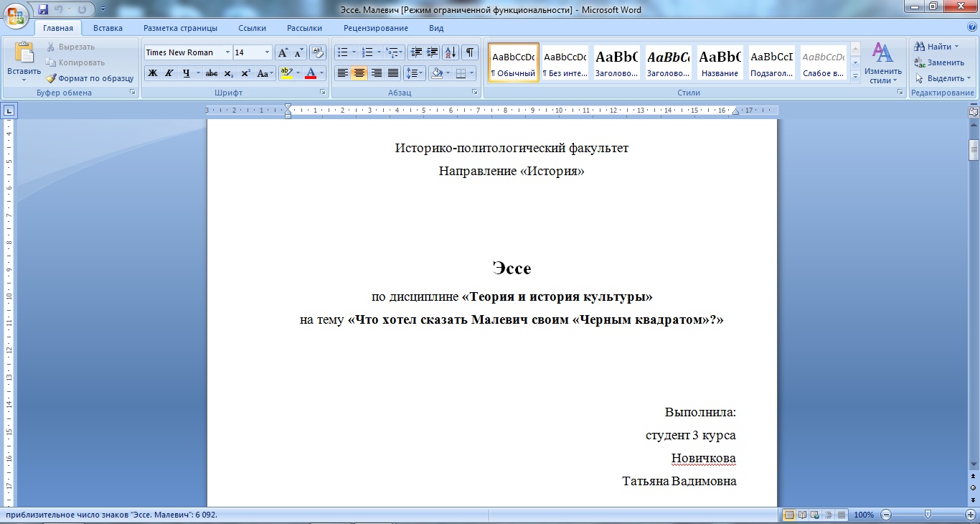
Task: Use the Format Painter (Формат по образцу)
Action: coord(90,78)
